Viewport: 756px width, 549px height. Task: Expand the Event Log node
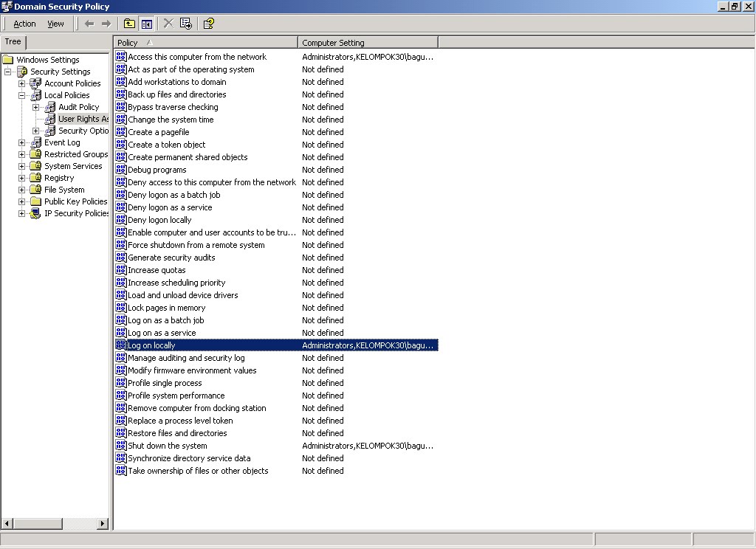click(x=21, y=142)
